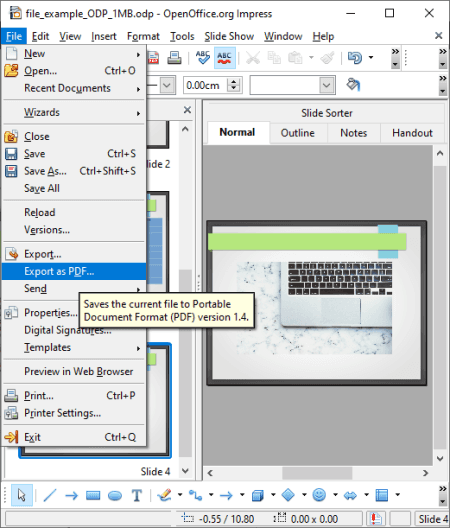
Task: Select the Lines and Arrows tool
Action: click(226, 495)
